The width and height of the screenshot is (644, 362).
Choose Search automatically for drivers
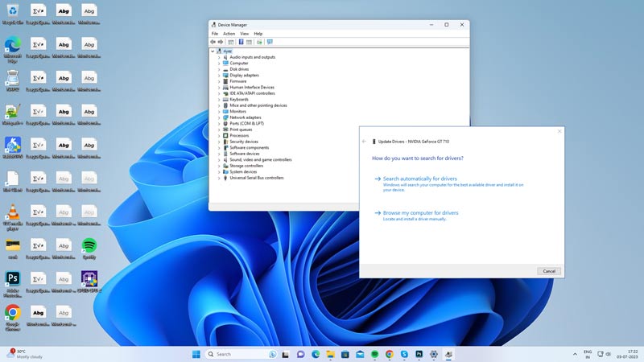click(x=419, y=179)
